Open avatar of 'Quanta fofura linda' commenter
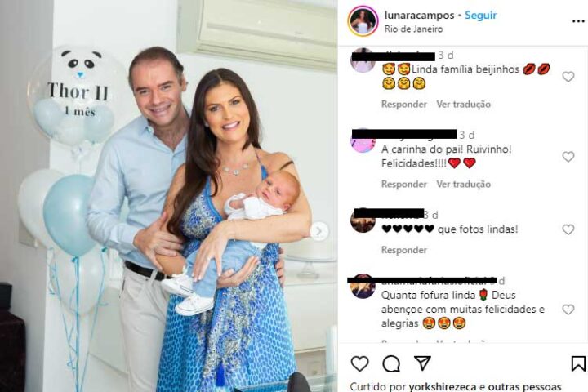 [x=363, y=287]
